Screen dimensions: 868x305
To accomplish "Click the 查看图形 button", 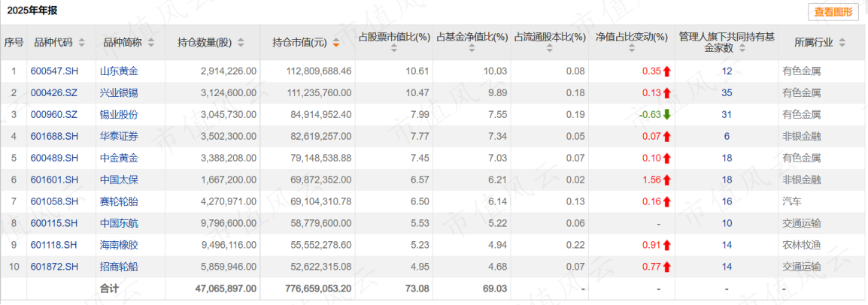I will 833,11.
